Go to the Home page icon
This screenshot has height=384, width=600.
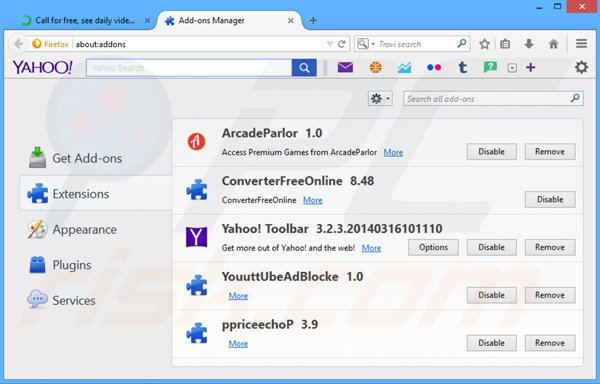click(x=553, y=44)
